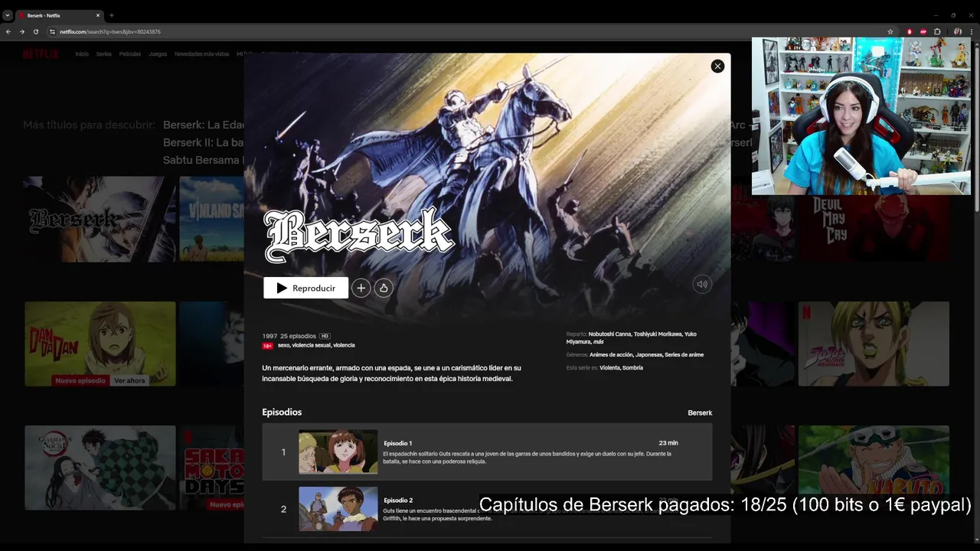
Task: Open the browser three-dot menu
Action: [970, 31]
